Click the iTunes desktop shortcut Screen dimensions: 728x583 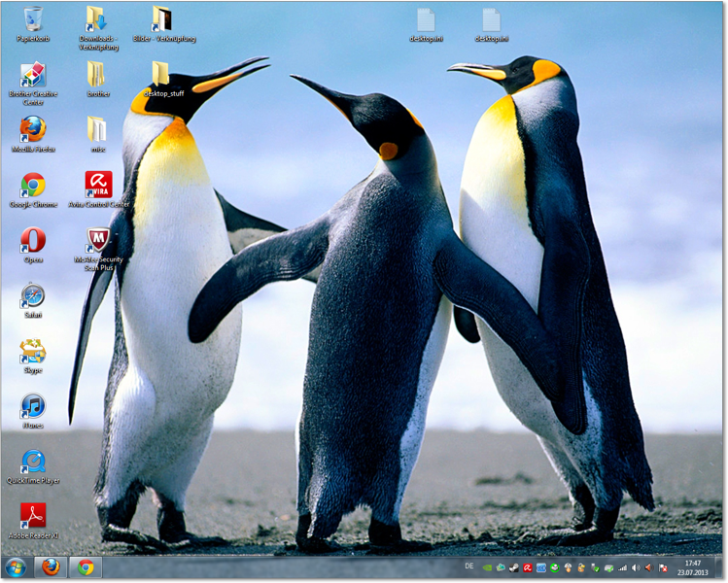click(x=33, y=406)
